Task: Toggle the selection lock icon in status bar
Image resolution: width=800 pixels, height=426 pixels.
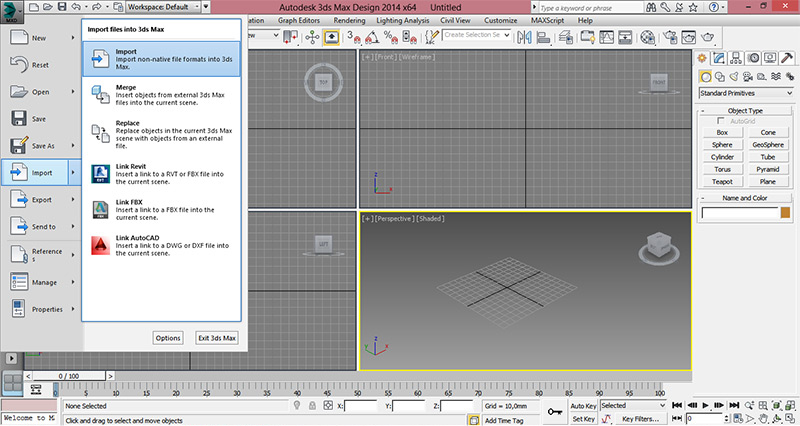Action: click(312, 406)
